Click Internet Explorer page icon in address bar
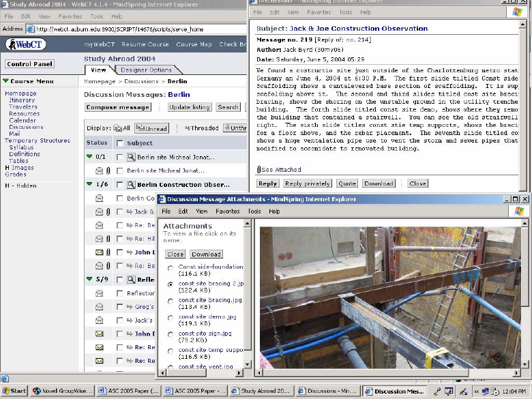 click(x=31, y=29)
